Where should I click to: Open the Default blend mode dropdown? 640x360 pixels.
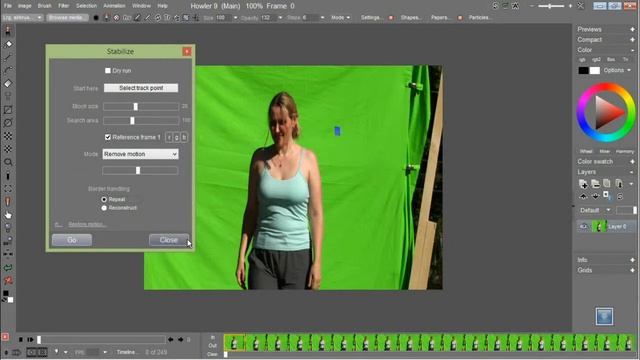tap(595, 210)
